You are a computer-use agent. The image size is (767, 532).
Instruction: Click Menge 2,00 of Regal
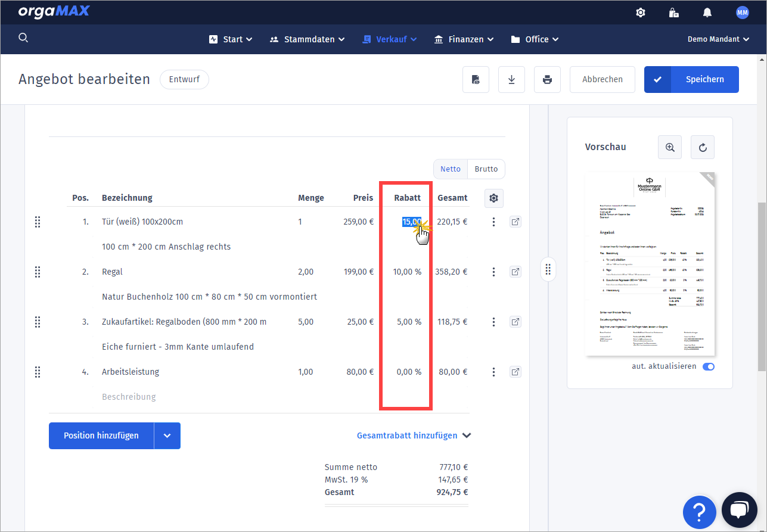[x=306, y=272]
